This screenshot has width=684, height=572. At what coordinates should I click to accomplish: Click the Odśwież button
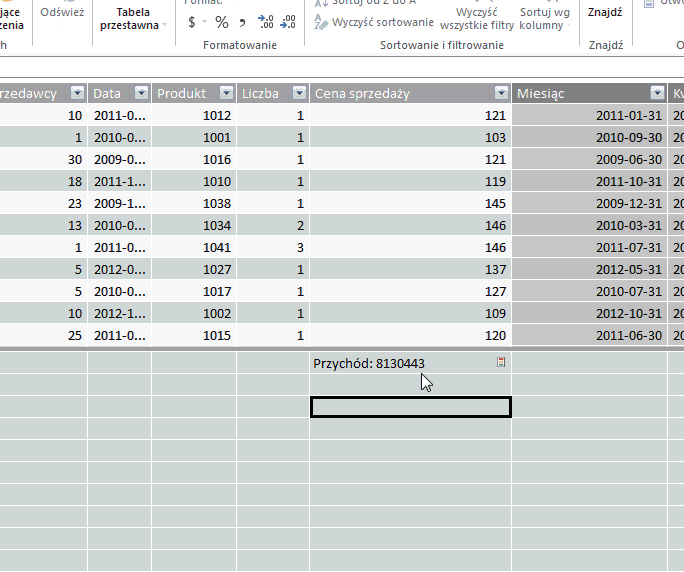tap(62, 12)
